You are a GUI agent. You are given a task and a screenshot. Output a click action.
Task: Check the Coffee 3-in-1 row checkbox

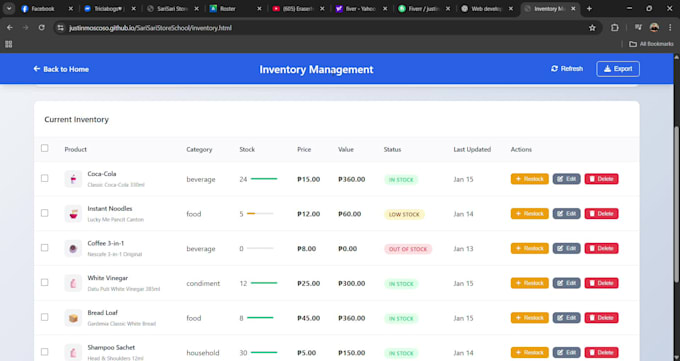[45, 248]
